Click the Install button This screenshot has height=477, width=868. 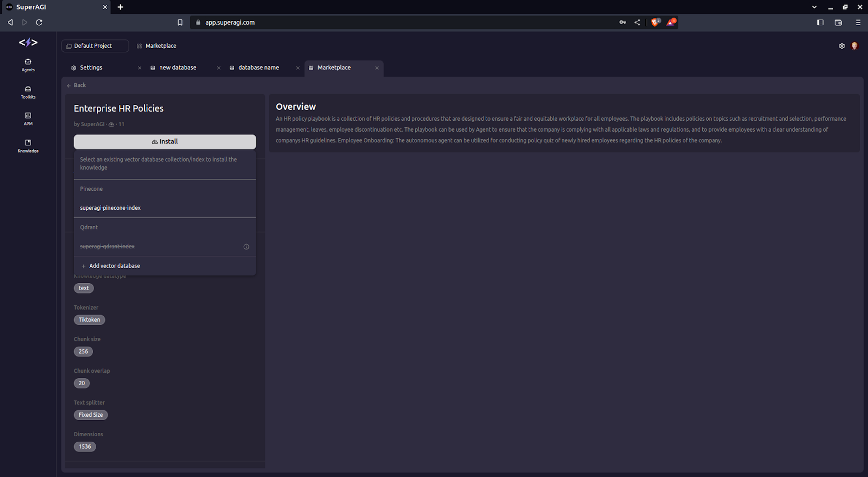164,142
